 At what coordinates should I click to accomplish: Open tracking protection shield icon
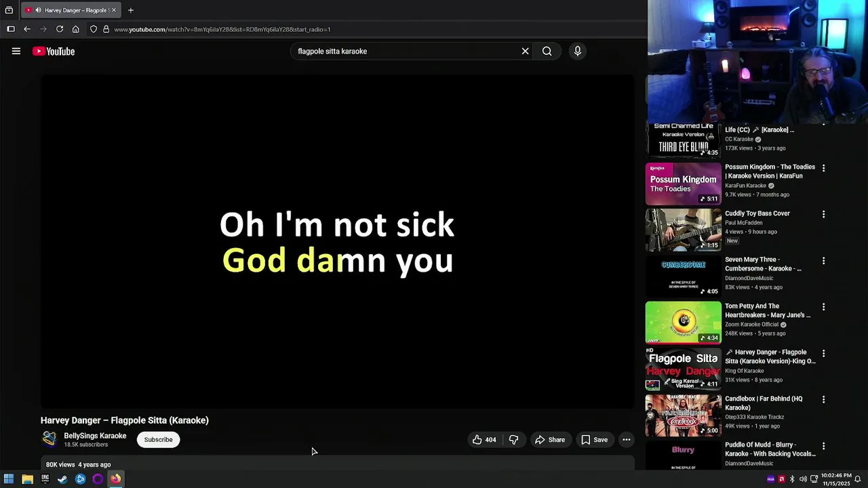pyautogui.click(x=94, y=29)
